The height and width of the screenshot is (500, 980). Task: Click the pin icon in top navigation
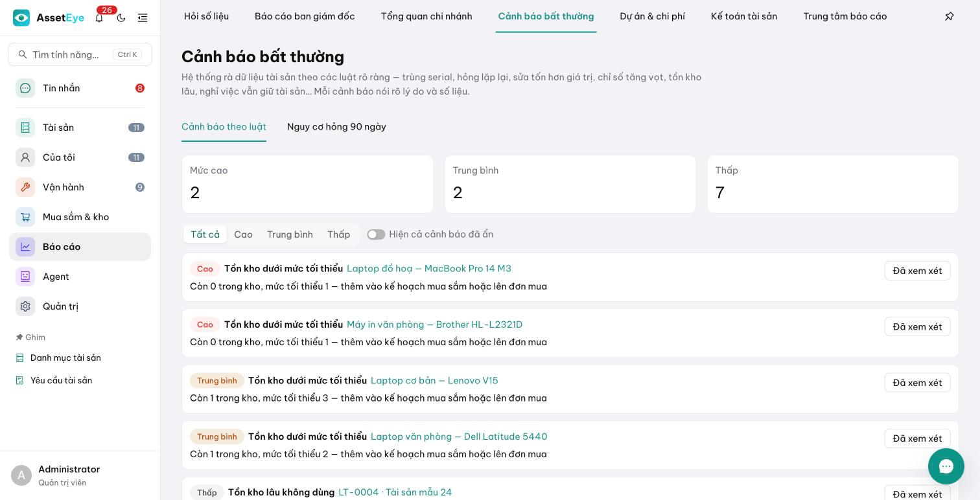(x=950, y=16)
